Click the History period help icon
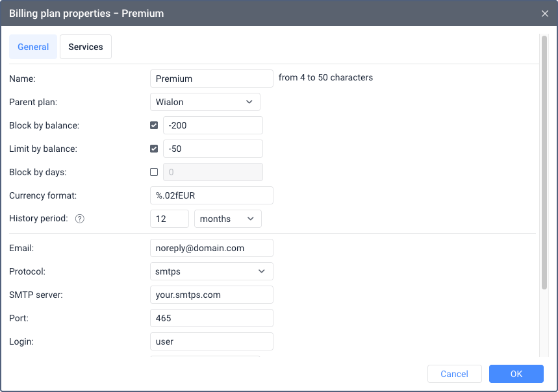Viewport: 558px width, 392px height. tap(80, 219)
